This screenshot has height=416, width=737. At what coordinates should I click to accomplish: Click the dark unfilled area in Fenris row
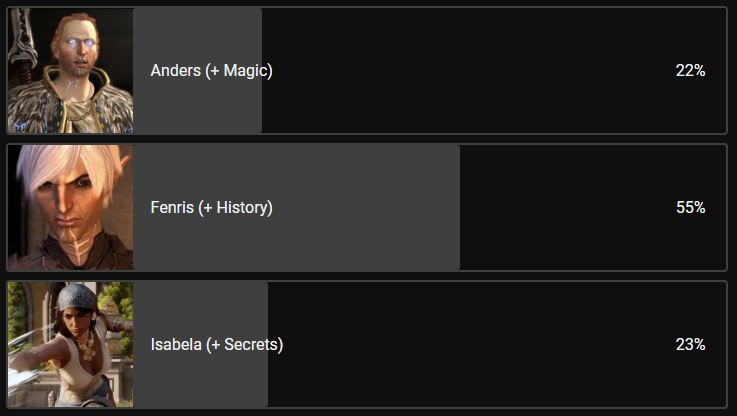(x=560, y=208)
